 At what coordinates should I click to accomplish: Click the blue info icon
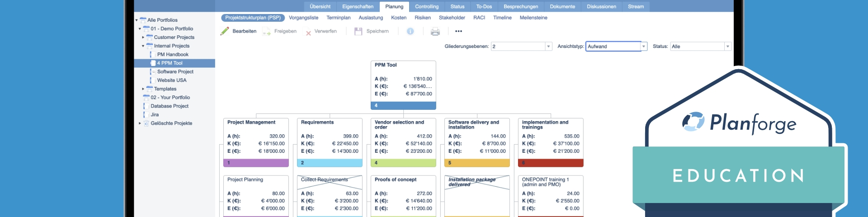click(410, 31)
